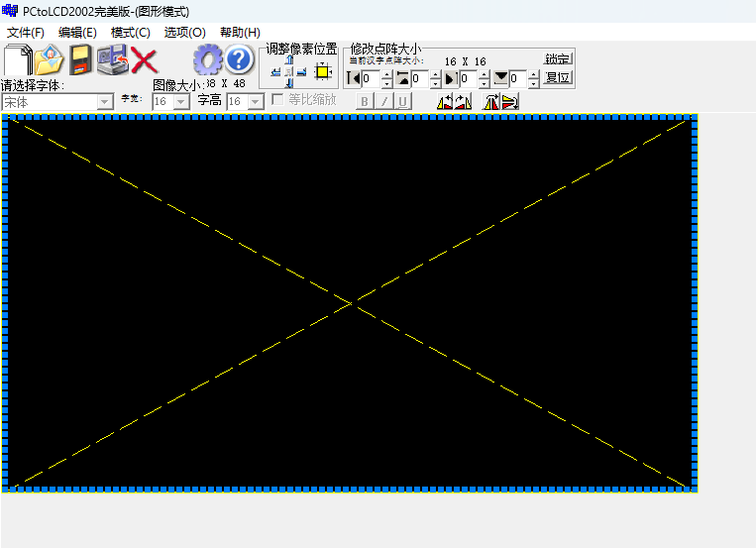Open the 字高 height dropdown
Viewport: 756px width, 548px height.
[x=256, y=102]
